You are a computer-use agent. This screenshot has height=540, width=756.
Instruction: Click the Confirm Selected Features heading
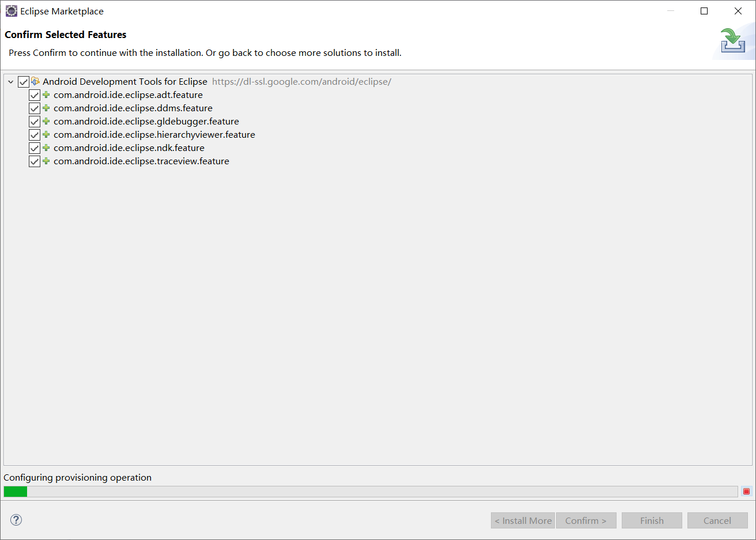point(66,35)
